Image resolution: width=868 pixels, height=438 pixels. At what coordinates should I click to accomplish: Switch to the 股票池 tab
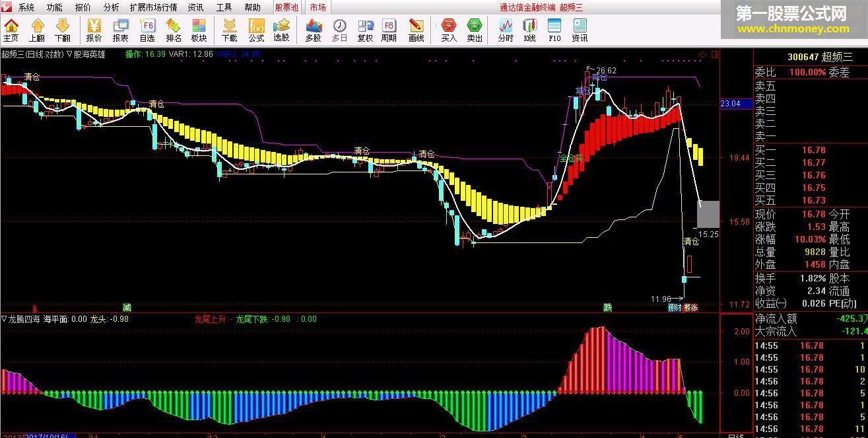tap(286, 7)
